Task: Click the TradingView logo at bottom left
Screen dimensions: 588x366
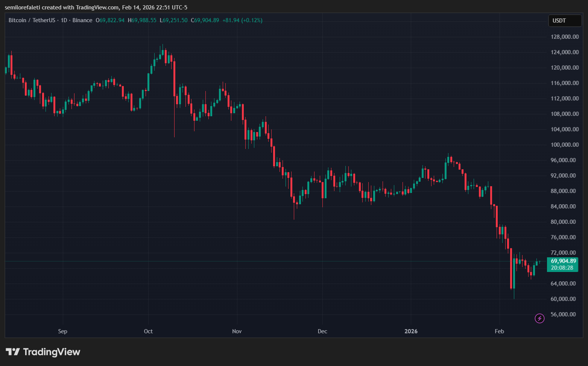Action: pyautogui.click(x=43, y=352)
